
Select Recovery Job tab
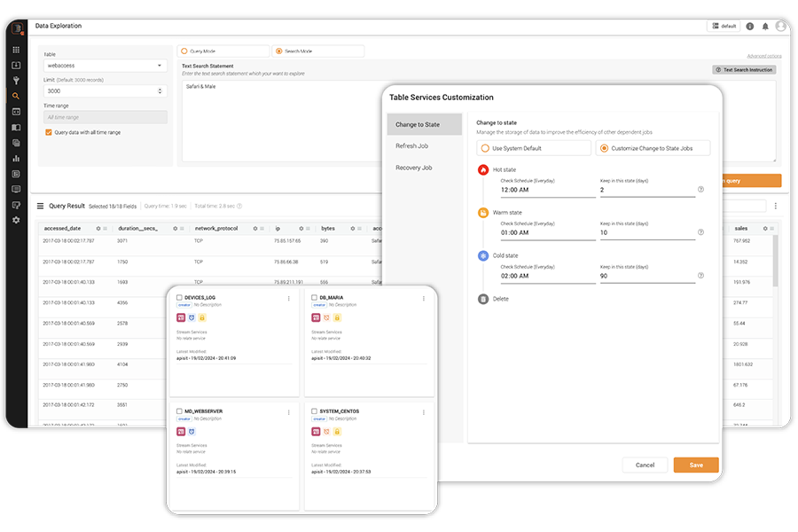425,168
